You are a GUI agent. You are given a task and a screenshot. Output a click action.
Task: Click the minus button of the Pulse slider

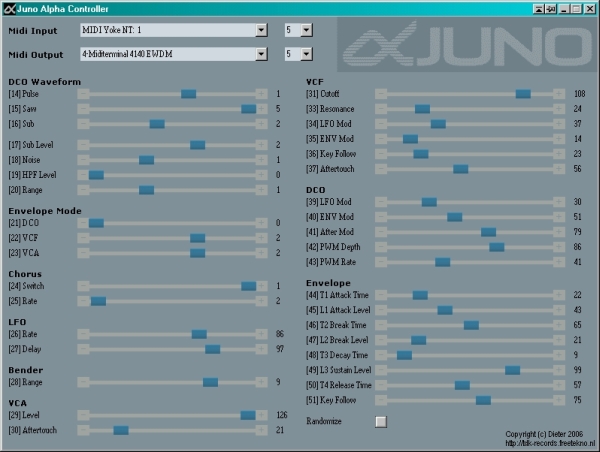(83, 94)
